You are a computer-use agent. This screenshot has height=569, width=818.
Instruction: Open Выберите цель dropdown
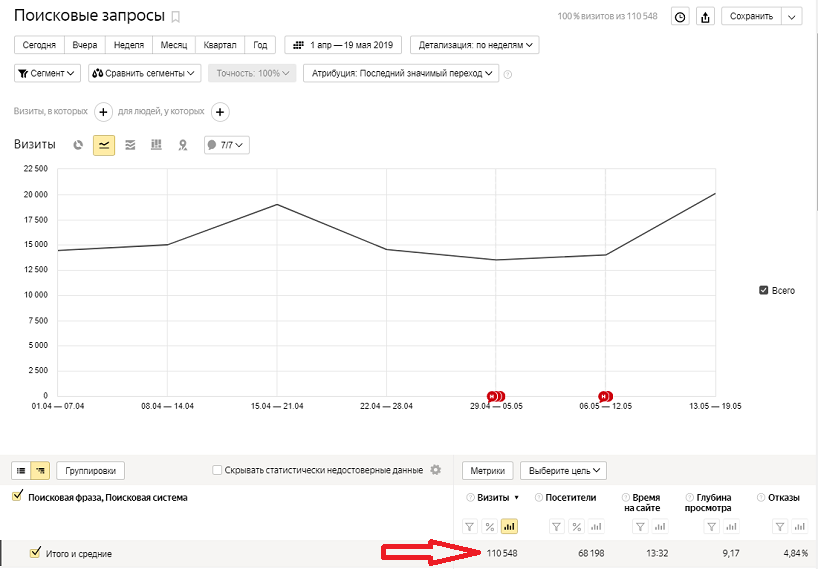[563, 470]
